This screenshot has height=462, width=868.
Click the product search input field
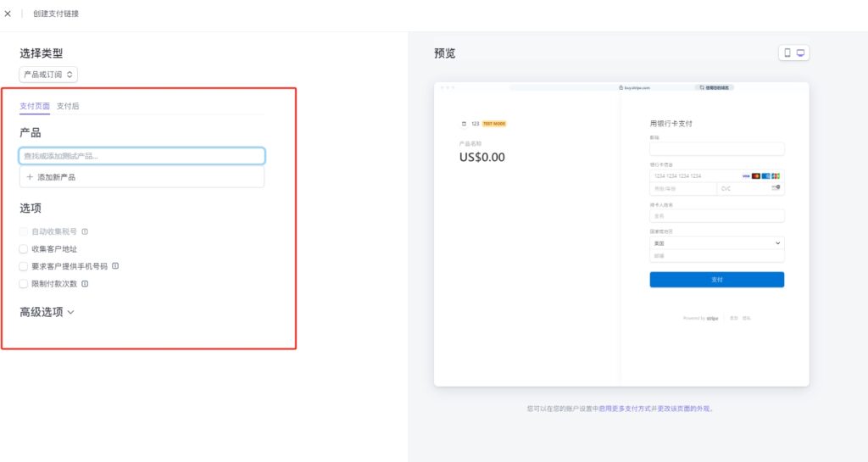point(142,156)
